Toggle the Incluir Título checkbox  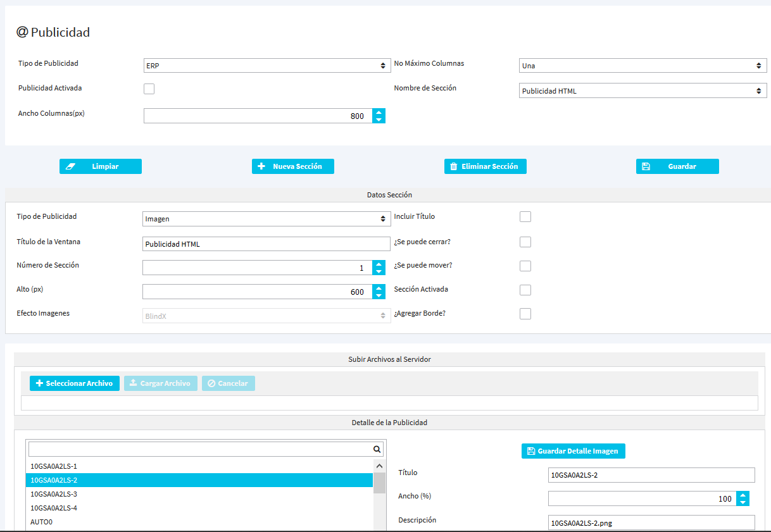(525, 217)
